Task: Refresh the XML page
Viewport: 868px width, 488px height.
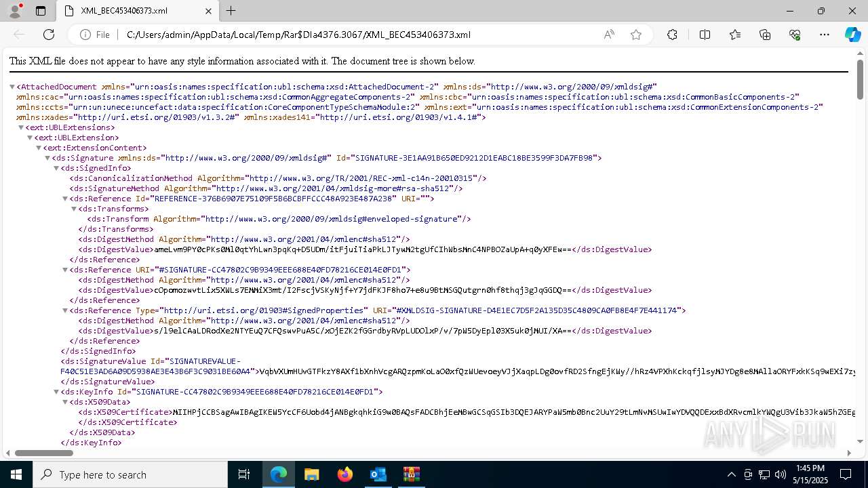Action: [49, 35]
